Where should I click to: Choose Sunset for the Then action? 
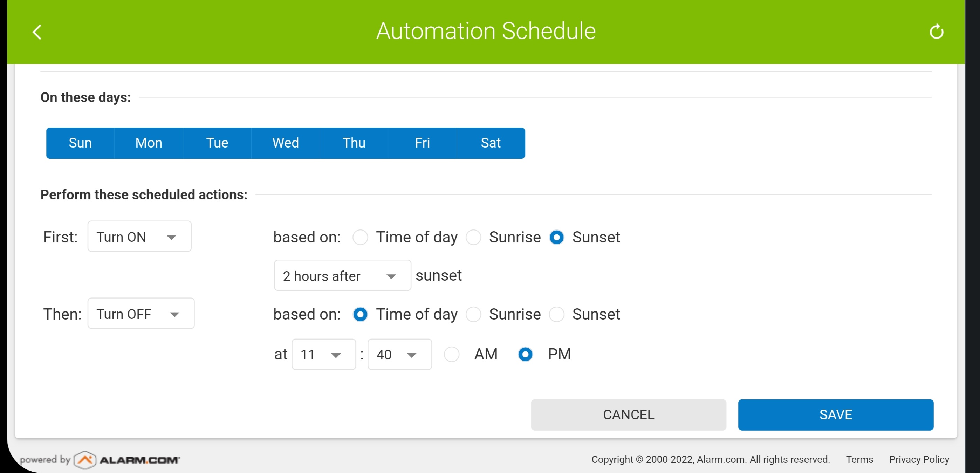click(x=557, y=314)
